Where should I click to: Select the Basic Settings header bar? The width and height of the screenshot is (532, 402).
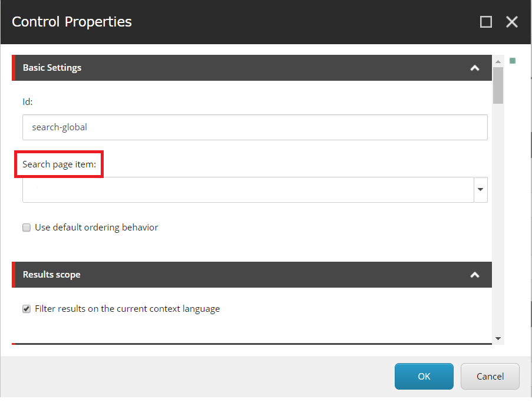pyautogui.click(x=252, y=68)
